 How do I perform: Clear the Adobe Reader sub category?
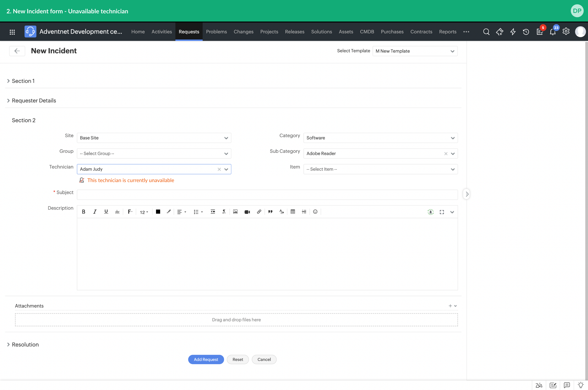(x=446, y=154)
